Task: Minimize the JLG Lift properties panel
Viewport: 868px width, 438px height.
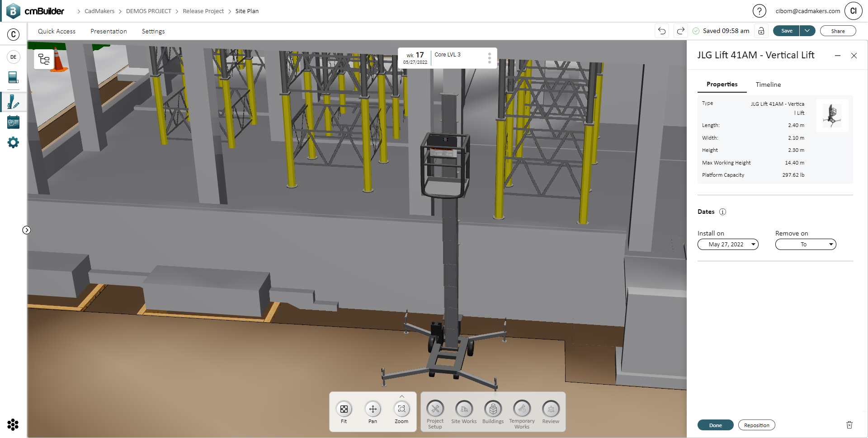Action: click(x=838, y=56)
